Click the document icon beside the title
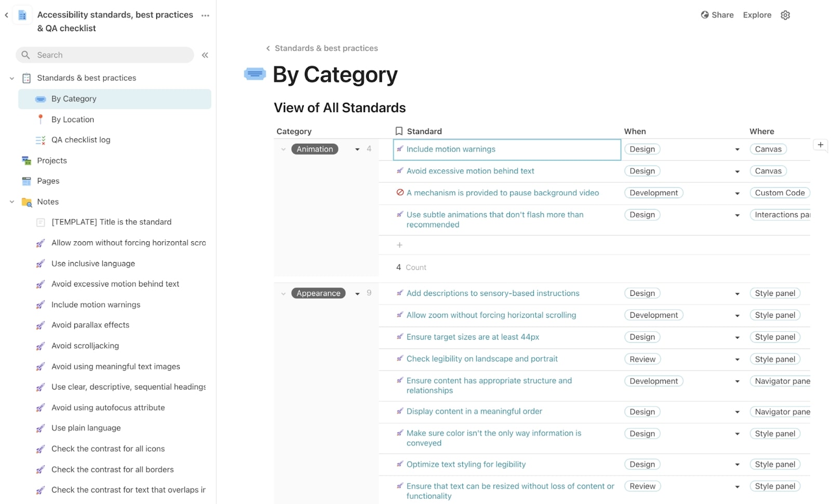 pyautogui.click(x=22, y=16)
